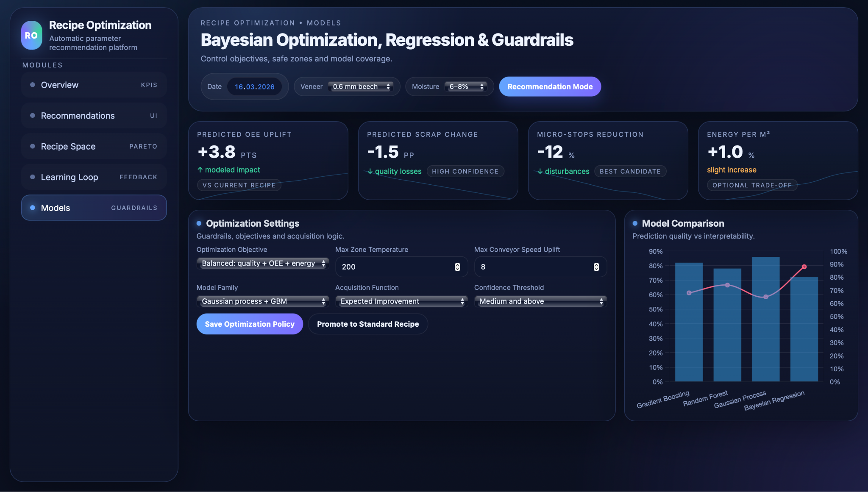Go to the Overview module
The height and width of the screenshot is (492, 868).
pyautogui.click(x=94, y=85)
